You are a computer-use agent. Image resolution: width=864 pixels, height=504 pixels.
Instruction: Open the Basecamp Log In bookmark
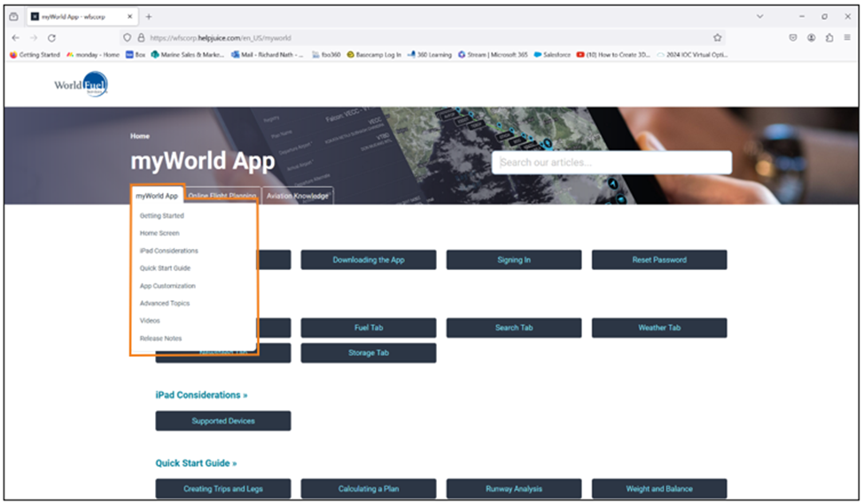(x=374, y=55)
